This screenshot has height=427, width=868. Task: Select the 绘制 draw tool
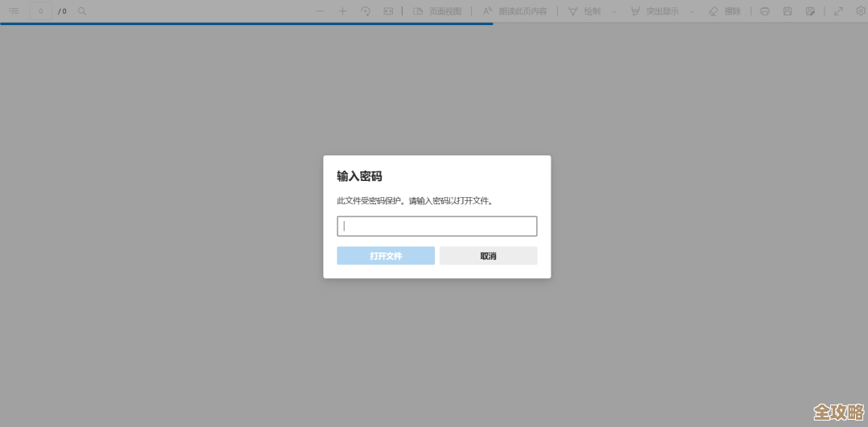point(585,11)
